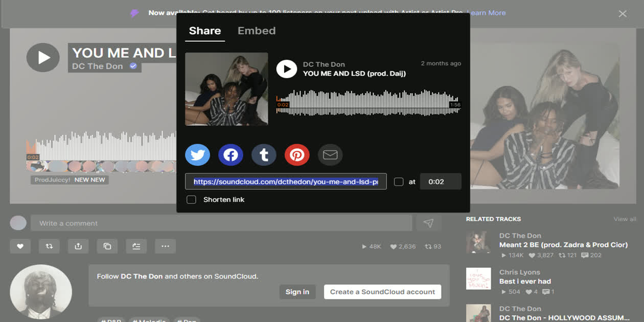Screen dimensions: 644x322
Task: Create a SoundCloud account
Action: pyautogui.click(x=382, y=292)
